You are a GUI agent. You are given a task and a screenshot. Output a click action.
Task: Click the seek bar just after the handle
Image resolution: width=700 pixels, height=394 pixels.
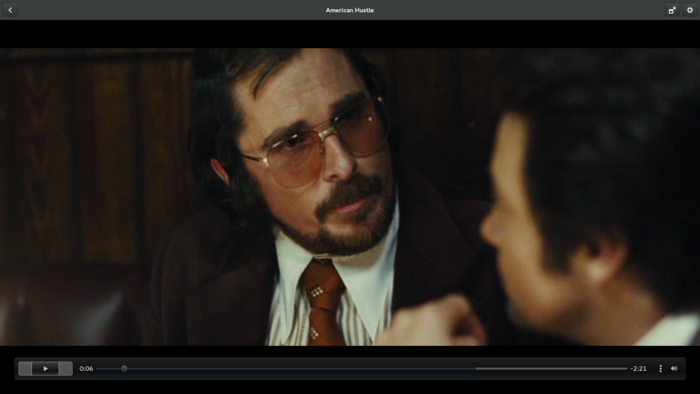[x=132, y=369]
